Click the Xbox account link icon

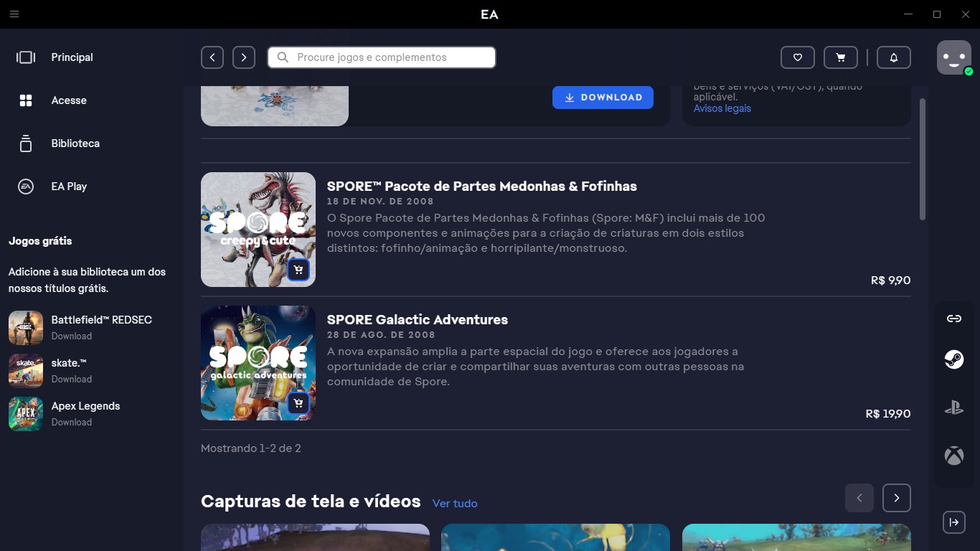tap(953, 456)
